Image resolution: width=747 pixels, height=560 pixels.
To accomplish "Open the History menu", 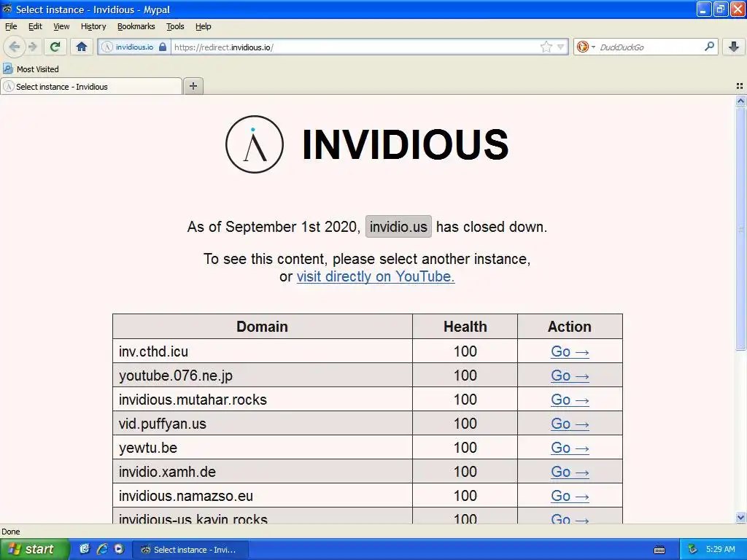I will [93, 26].
